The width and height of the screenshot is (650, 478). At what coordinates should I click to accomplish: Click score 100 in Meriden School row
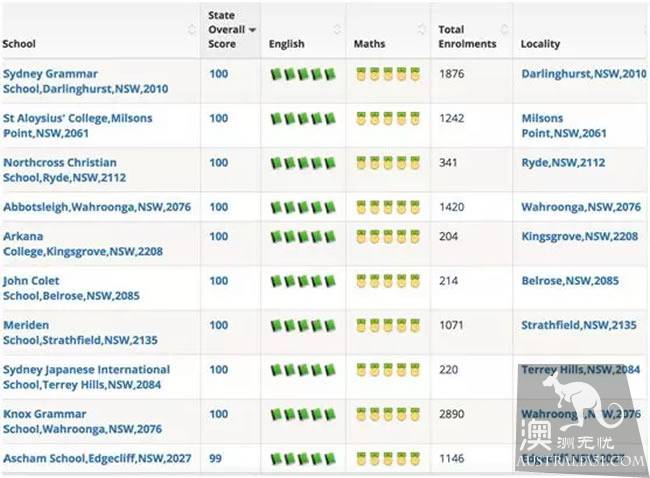pyautogui.click(x=219, y=325)
